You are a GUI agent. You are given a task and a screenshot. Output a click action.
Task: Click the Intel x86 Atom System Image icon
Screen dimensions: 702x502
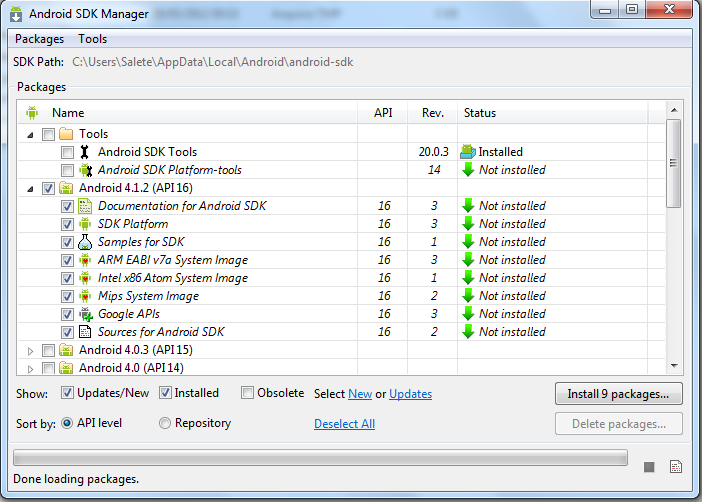click(x=85, y=278)
